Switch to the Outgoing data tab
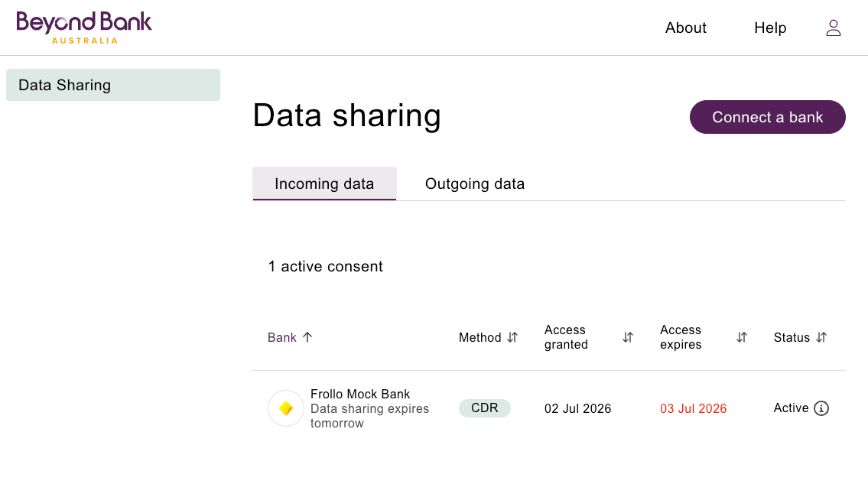868x484 pixels. [x=474, y=184]
